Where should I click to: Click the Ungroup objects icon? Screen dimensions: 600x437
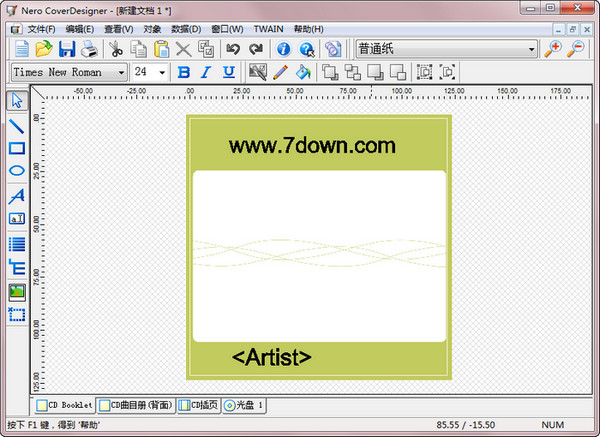point(448,72)
